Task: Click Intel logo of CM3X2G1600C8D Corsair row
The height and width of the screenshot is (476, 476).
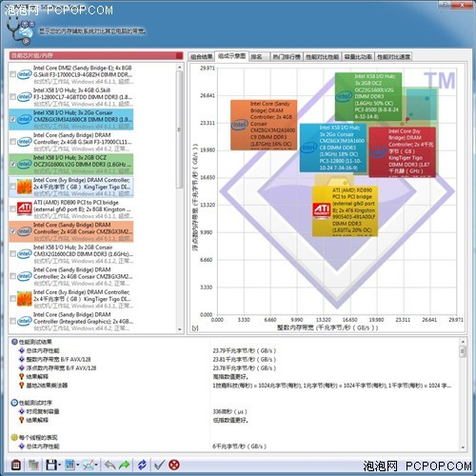Action: pos(25,254)
